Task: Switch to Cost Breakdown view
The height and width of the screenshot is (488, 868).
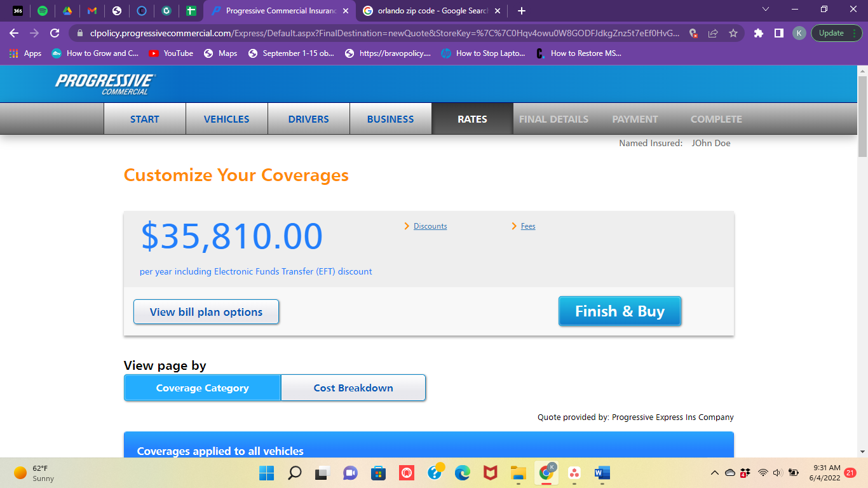Action: pos(353,388)
